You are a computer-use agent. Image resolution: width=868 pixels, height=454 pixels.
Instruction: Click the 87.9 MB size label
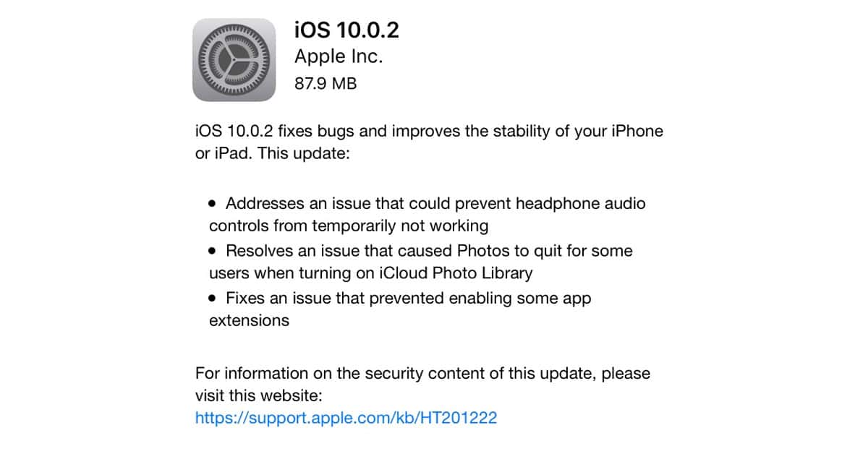[x=325, y=83]
